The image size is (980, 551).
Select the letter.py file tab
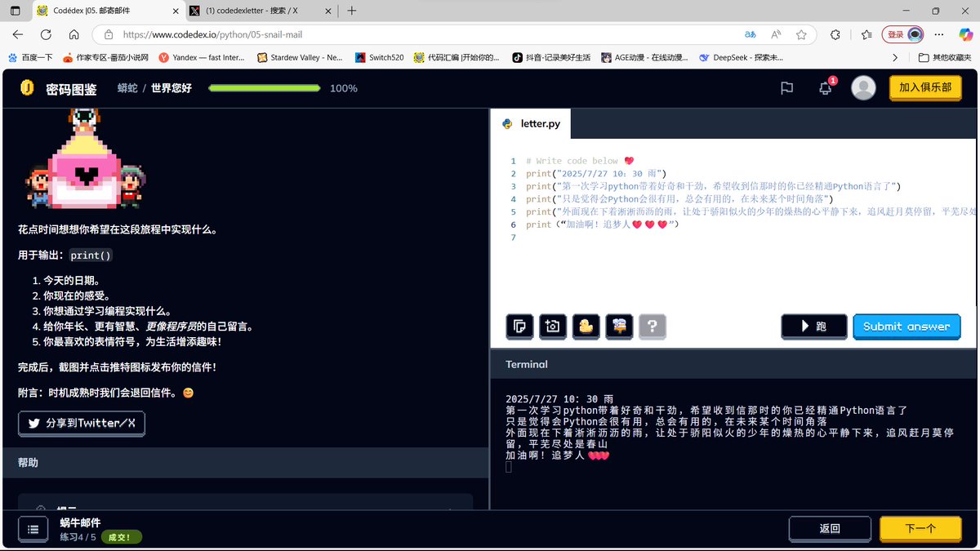pos(531,124)
